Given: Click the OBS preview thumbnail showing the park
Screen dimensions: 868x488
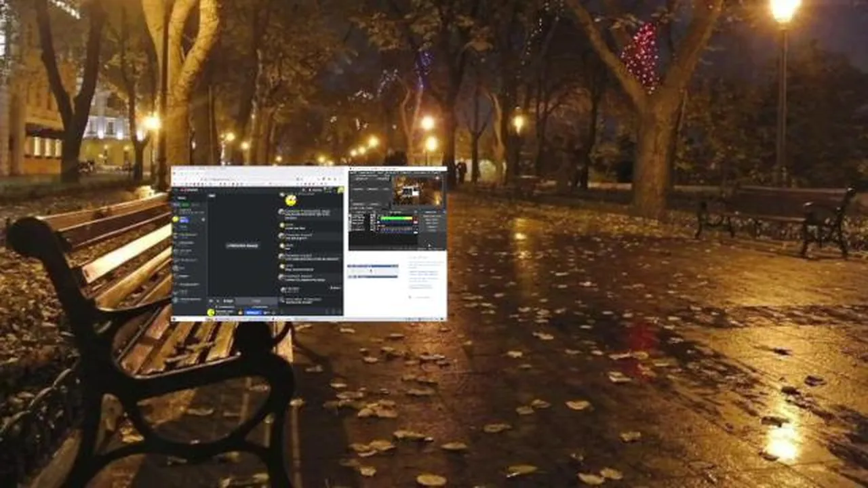Looking at the screenshot, I should pos(417,190).
